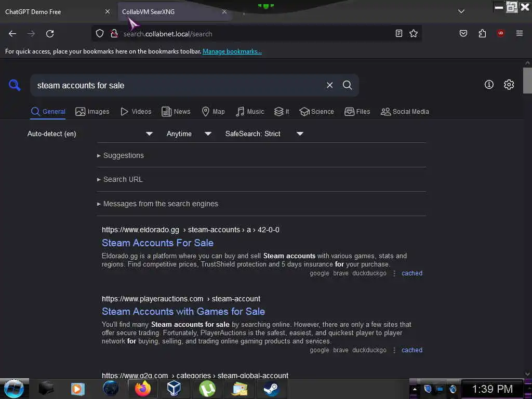Open more options dots on playerauctions result
532x399 pixels.
[x=394, y=350]
